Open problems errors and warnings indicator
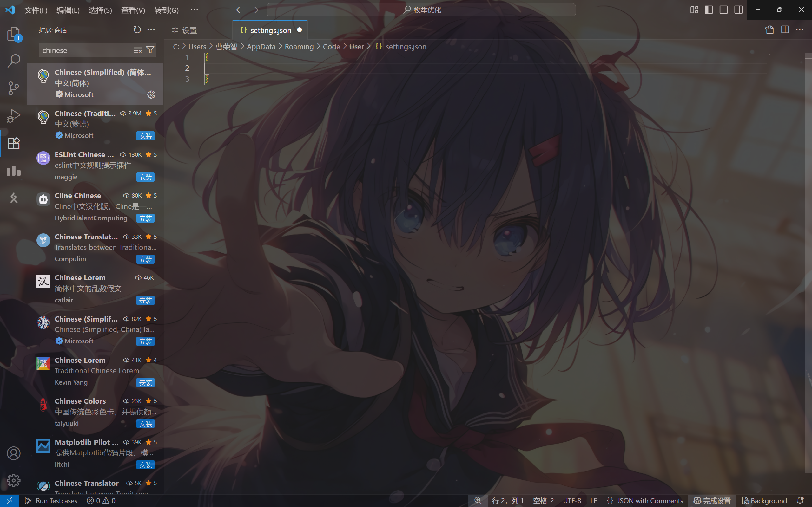This screenshot has height=507, width=812. 101,501
